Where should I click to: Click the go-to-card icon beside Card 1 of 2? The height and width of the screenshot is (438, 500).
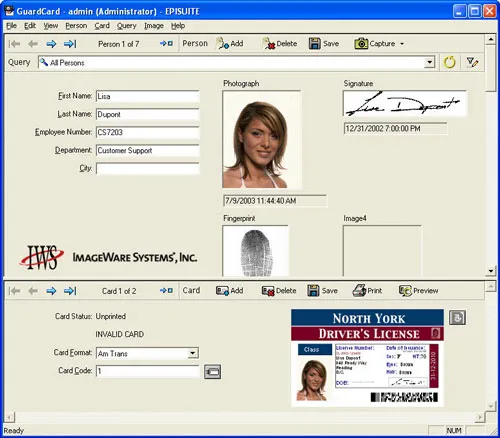point(166,291)
